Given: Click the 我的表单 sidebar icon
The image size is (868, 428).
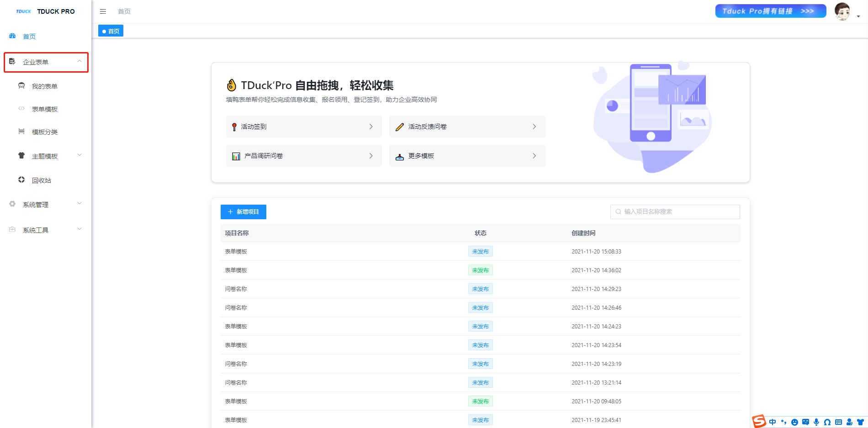Looking at the screenshot, I should click(x=21, y=86).
